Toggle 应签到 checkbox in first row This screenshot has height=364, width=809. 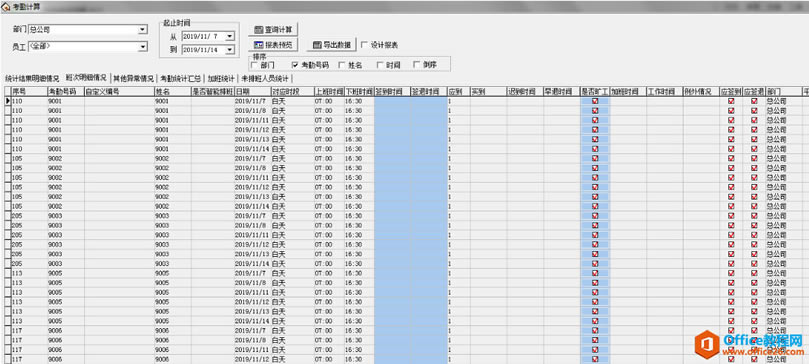(x=731, y=101)
